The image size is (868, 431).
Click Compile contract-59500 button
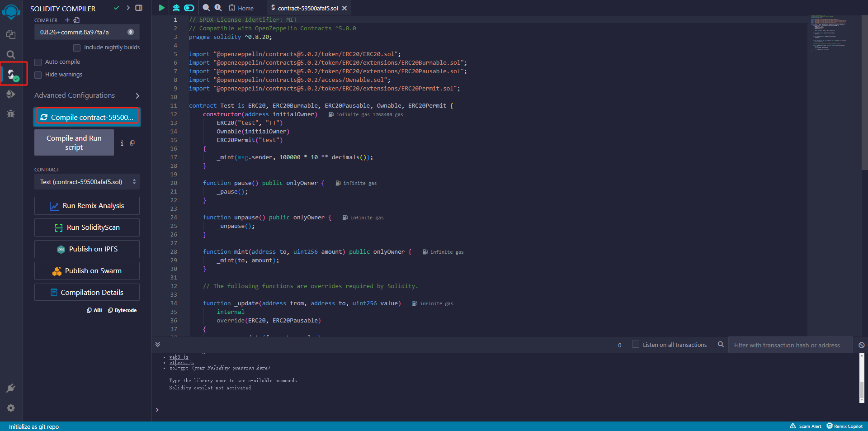[x=87, y=117]
